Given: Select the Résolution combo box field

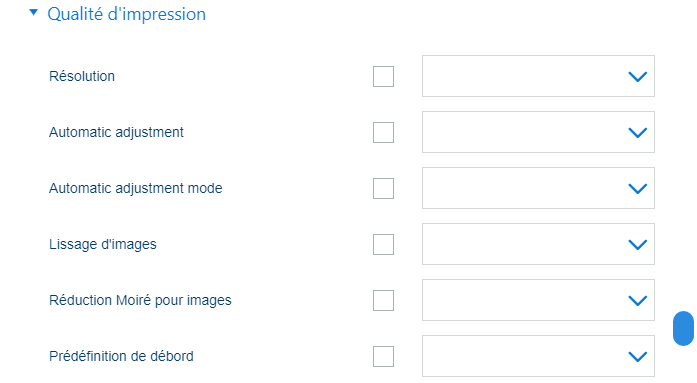Looking at the screenshot, I should [x=538, y=76].
